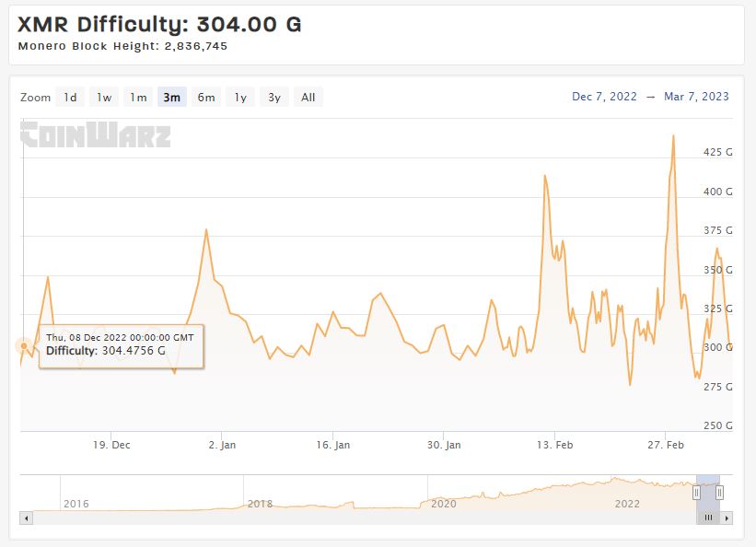Select the 6m zoom range
Viewport: 756px width, 547px height.
[206, 98]
